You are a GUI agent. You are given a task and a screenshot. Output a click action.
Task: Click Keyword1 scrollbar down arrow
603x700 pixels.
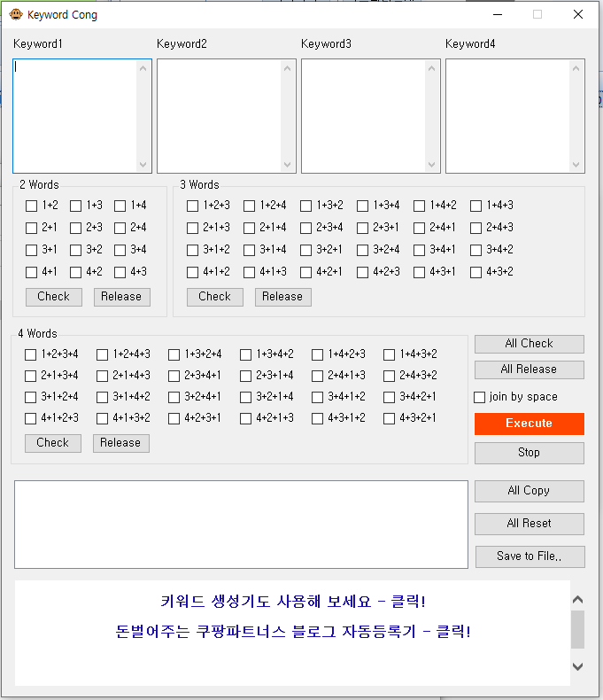pyautogui.click(x=143, y=164)
